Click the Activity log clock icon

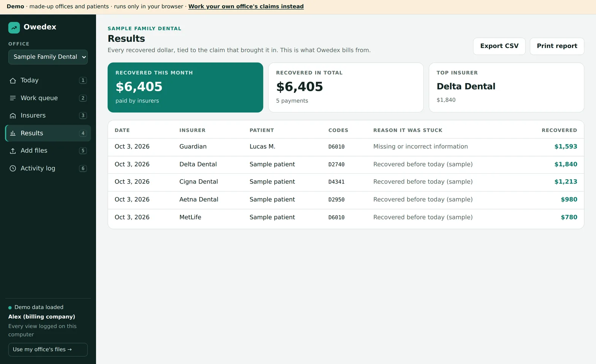[13, 168]
